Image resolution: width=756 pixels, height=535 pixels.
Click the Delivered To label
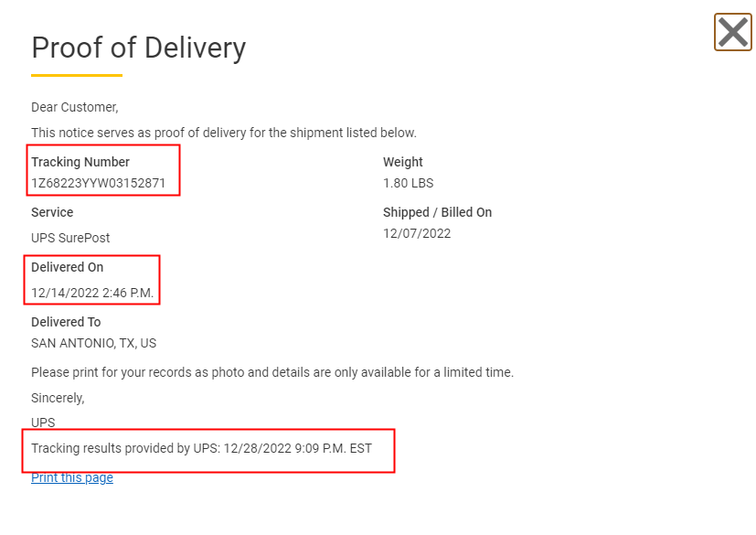pos(66,322)
